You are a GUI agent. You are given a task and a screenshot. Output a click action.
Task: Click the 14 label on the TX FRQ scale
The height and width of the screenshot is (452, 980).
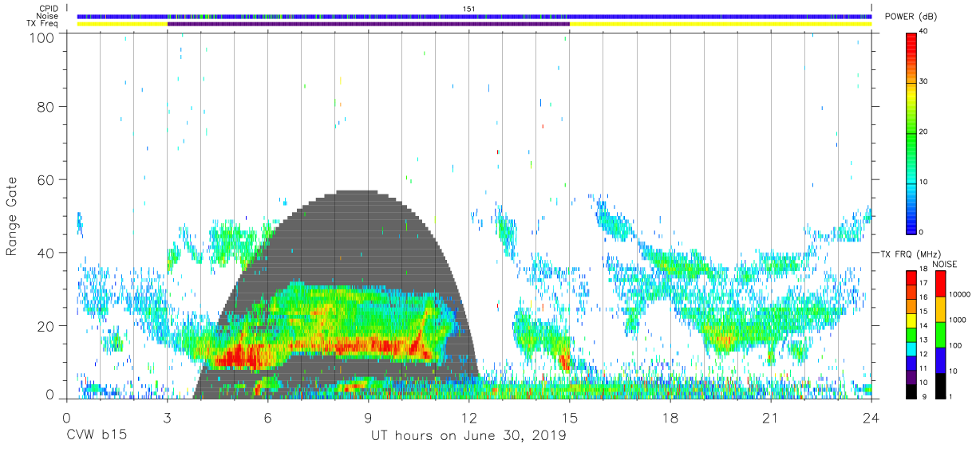point(924,325)
